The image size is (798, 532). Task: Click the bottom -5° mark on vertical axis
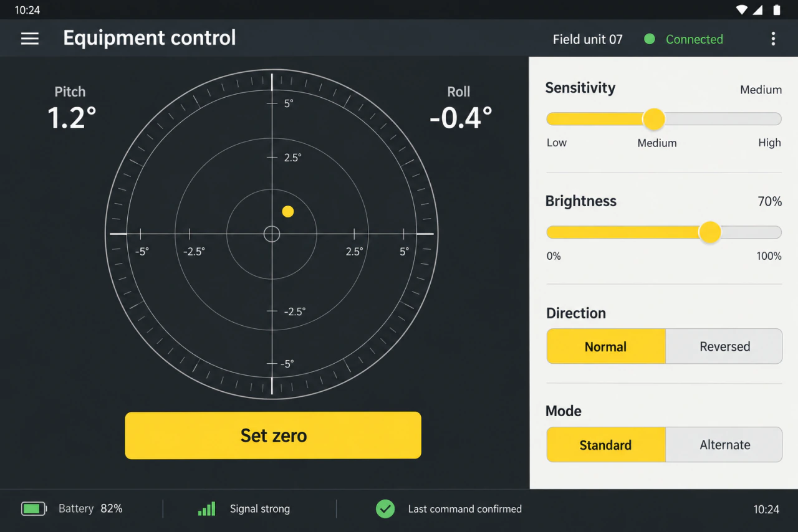[287, 364]
